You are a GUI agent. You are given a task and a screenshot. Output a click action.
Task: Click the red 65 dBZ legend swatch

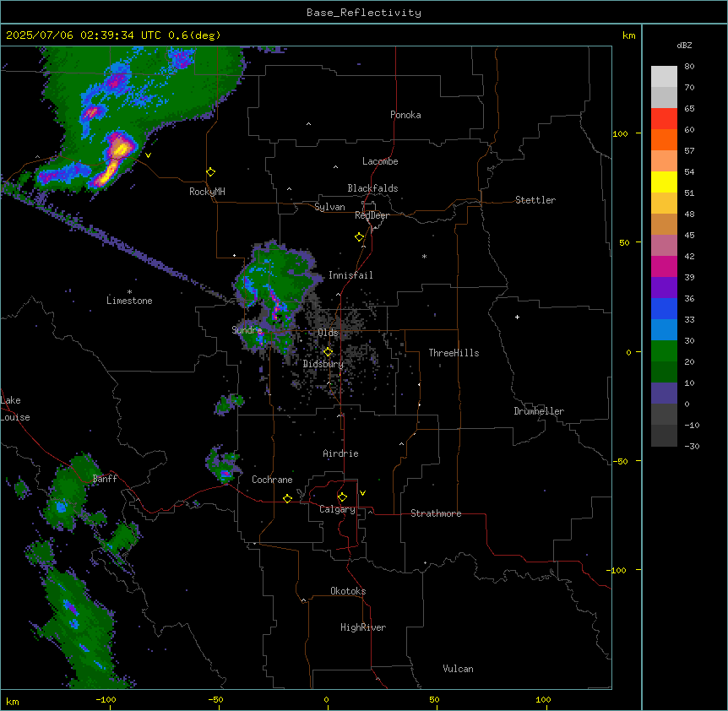tap(664, 118)
